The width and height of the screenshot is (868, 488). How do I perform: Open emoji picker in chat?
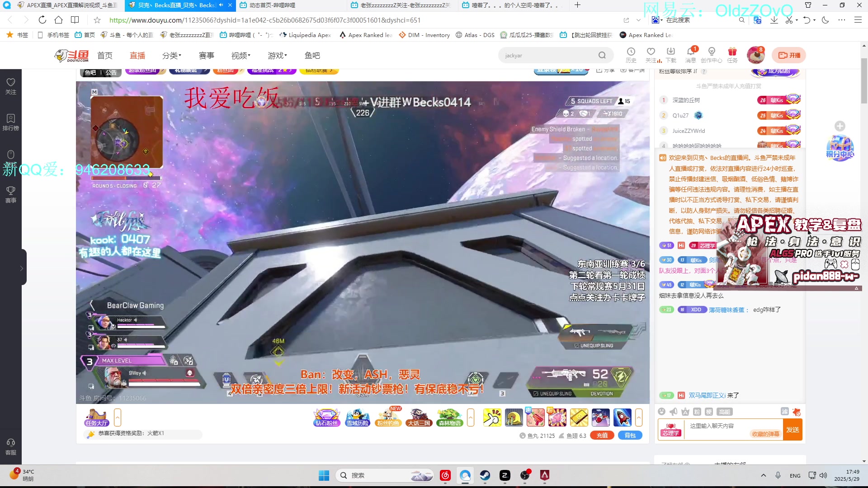click(662, 412)
